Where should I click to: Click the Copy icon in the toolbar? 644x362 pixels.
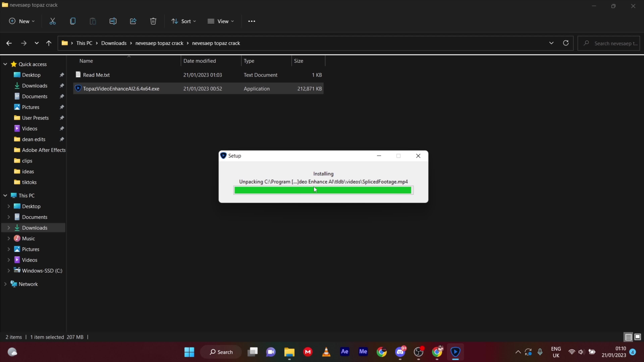[72, 21]
